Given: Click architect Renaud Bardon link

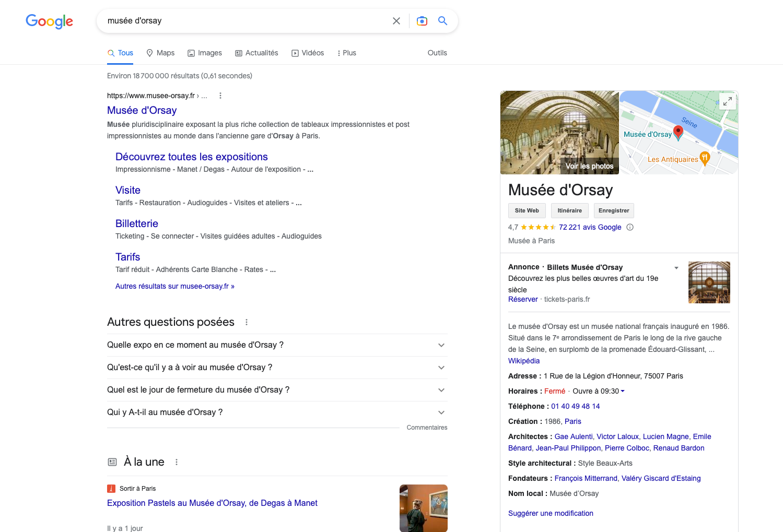Looking at the screenshot, I should click(679, 448).
